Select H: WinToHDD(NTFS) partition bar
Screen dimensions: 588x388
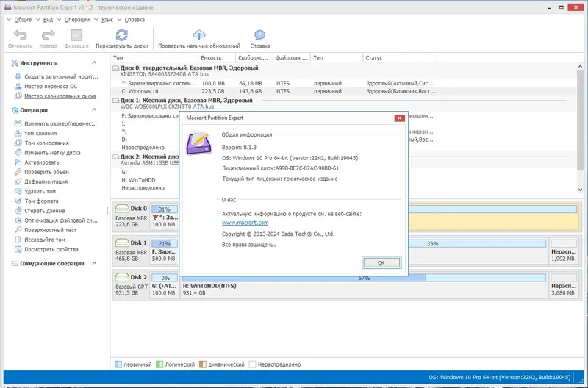click(364, 285)
